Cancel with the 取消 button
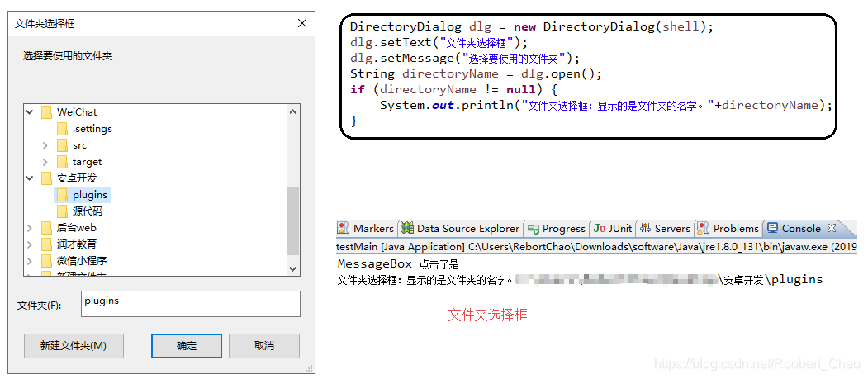Screen dimensions: 868x379 click(x=264, y=346)
